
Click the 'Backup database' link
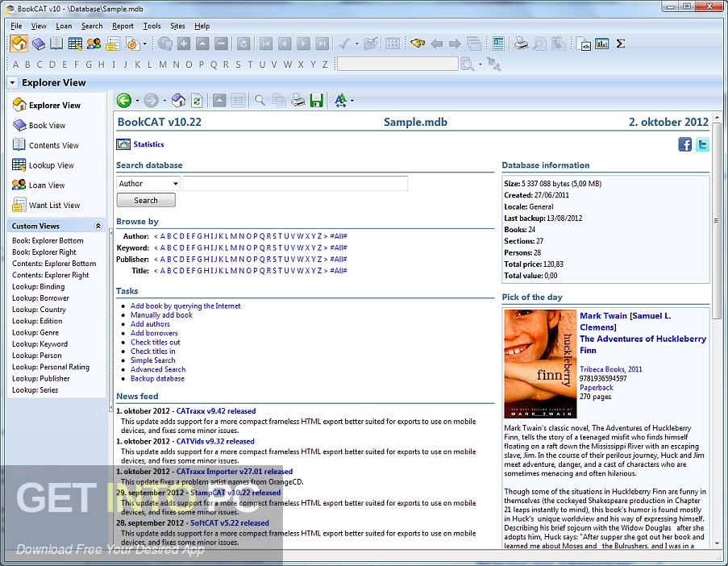[x=157, y=378]
